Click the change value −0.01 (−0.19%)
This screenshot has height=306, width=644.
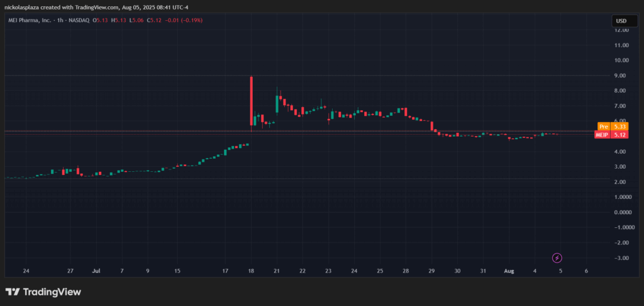[x=182, y=20]
